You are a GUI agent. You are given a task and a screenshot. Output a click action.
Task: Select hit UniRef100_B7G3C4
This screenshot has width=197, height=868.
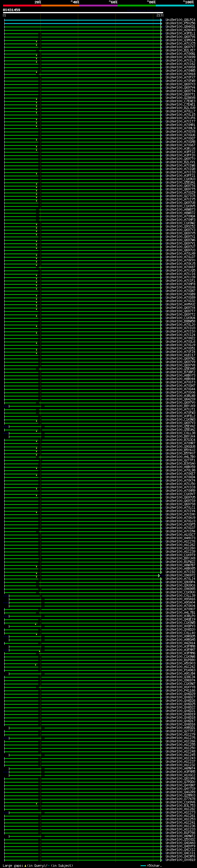coord(175,440)
